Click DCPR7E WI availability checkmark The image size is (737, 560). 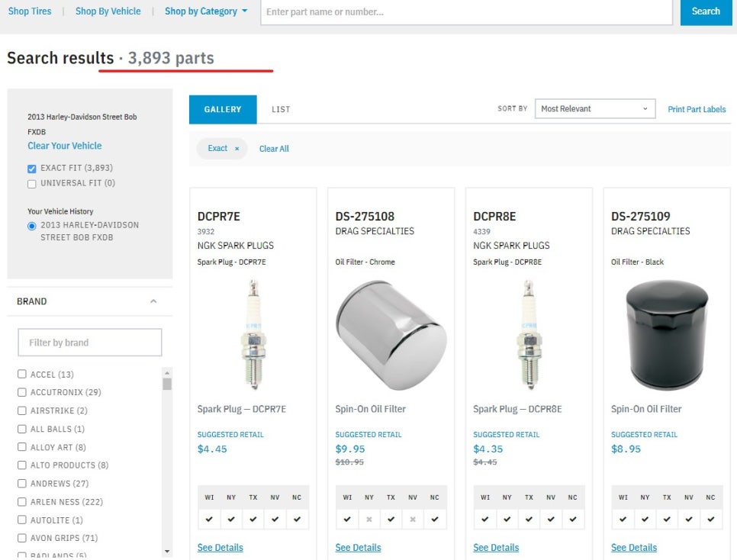click(x=209, y=519)
